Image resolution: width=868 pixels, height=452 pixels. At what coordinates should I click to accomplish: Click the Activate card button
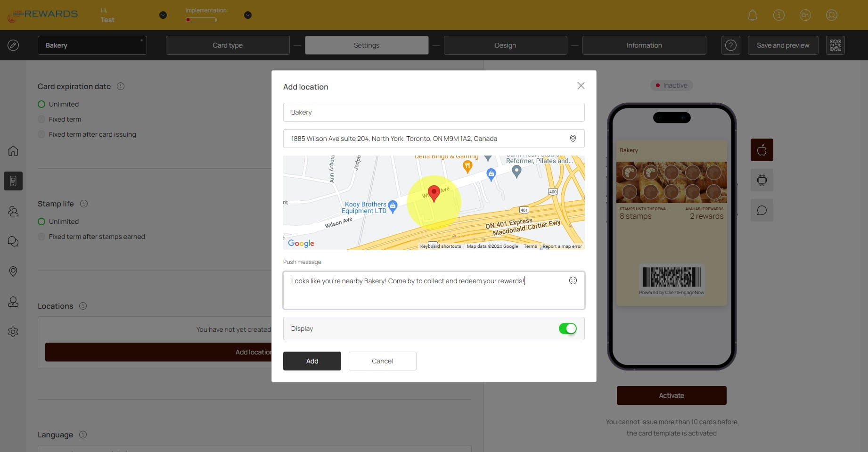(x=671, y=395)
